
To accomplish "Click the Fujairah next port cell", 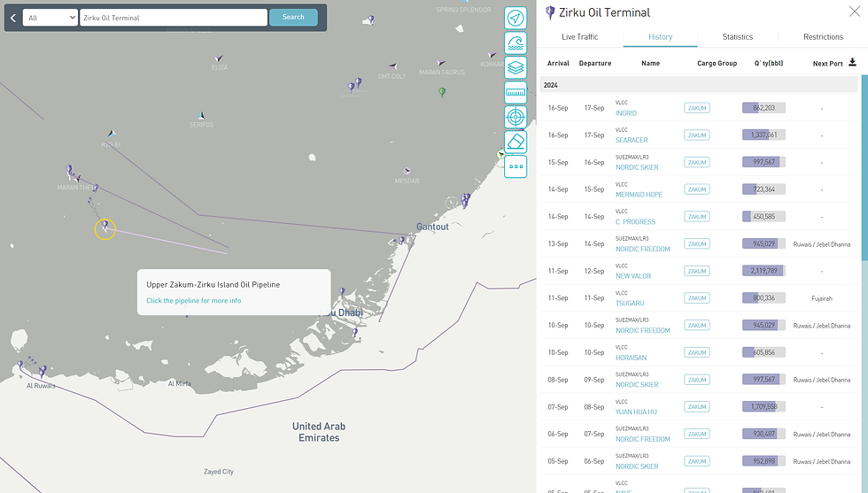I will click(822, 298).
